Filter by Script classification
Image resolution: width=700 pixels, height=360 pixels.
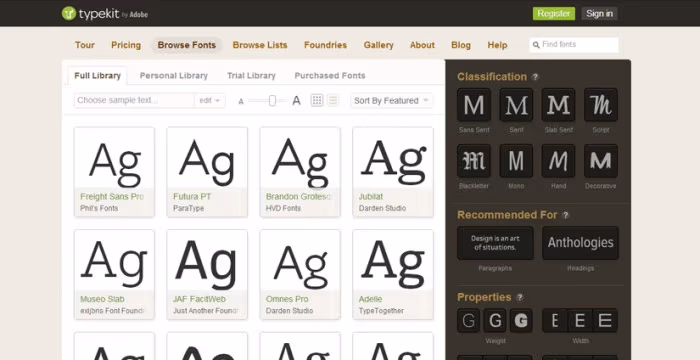[601, 105]
